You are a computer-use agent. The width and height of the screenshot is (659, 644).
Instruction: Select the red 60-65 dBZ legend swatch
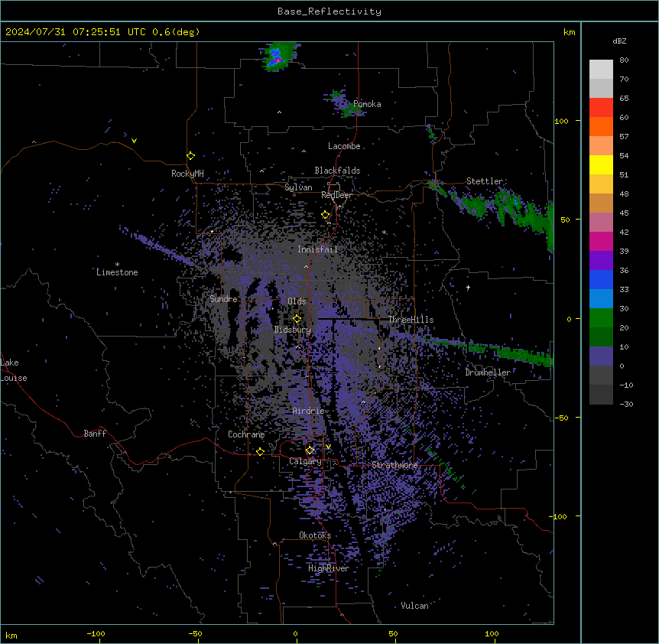pos(601,108)
